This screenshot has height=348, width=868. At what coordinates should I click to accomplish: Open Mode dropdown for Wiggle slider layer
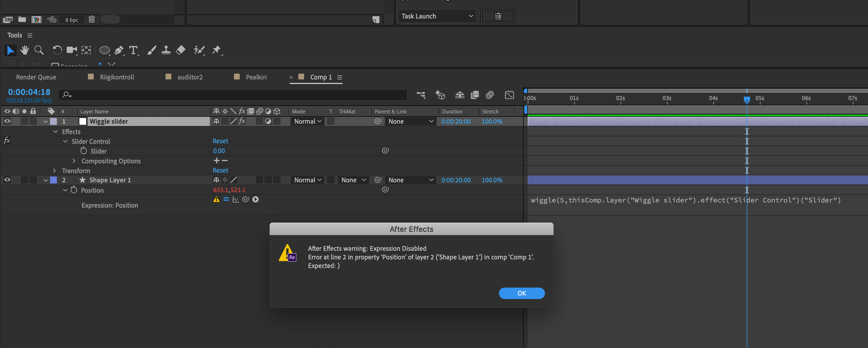(x=308, y=121)
